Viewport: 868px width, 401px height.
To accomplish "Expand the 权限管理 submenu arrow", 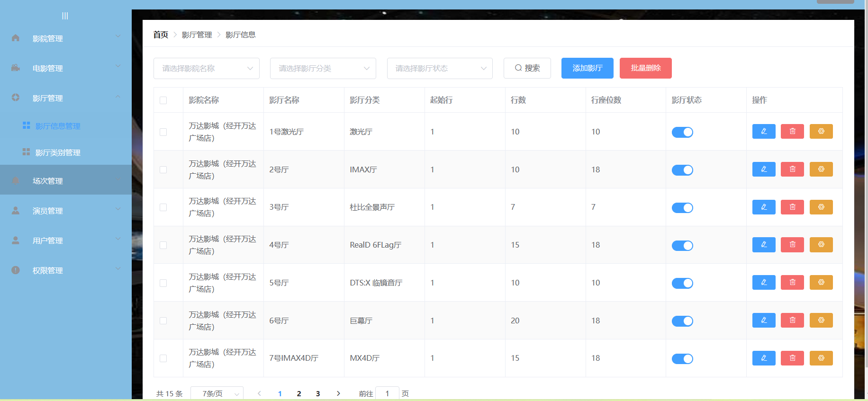I will click(x=118, y=268).
